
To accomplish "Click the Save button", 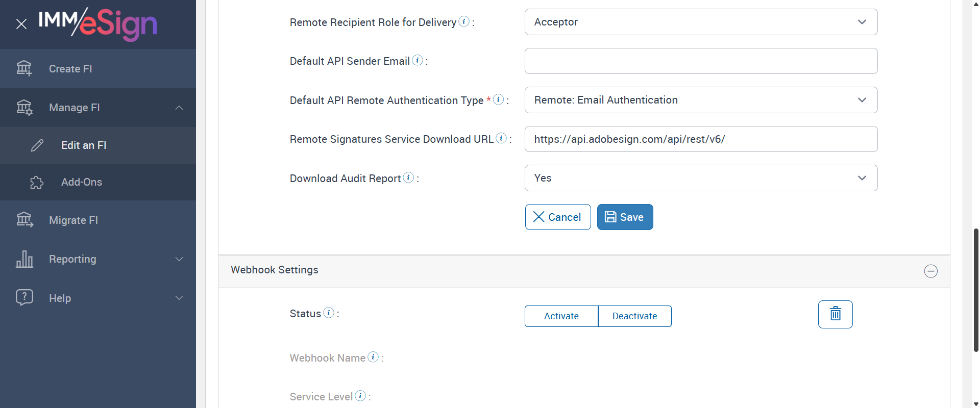I will [625, 217].
